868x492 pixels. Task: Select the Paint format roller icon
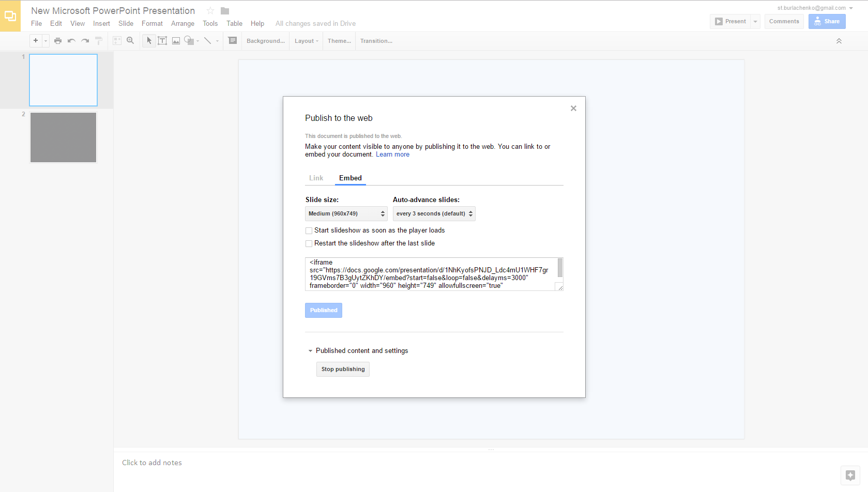tap(99, 41)
